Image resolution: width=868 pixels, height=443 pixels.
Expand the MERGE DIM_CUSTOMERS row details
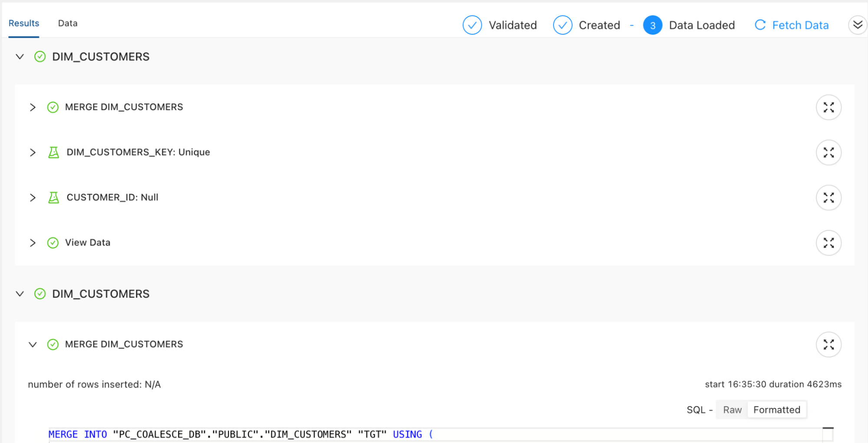click(x=32, y=107)
